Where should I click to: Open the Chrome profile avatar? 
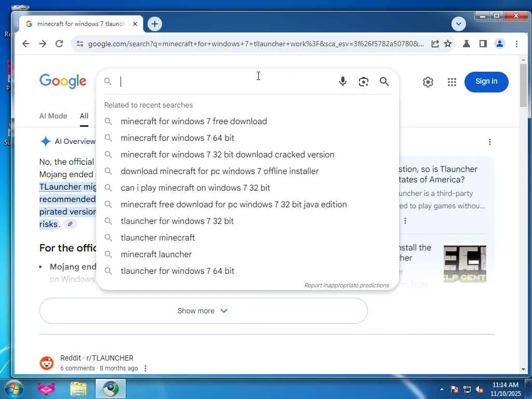click(x=500, y=44)
